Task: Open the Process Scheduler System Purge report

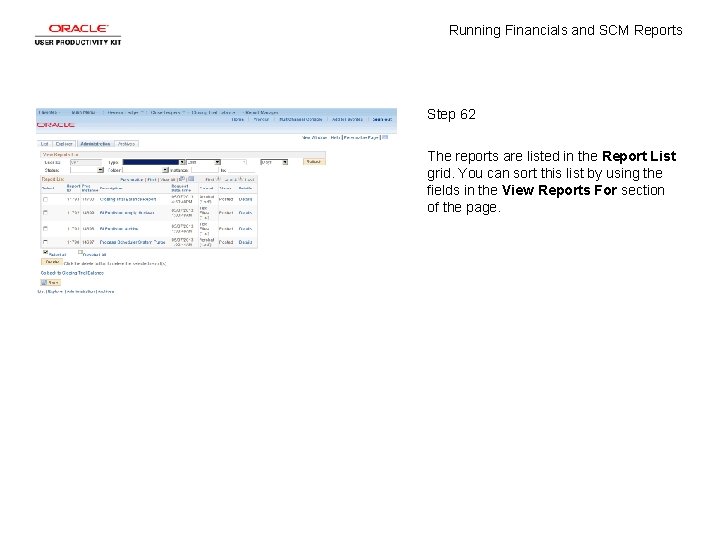Action: 132,242
